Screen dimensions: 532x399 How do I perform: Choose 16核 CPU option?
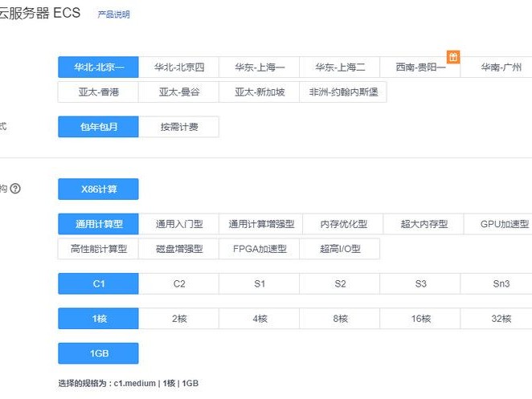coord(420,319)
